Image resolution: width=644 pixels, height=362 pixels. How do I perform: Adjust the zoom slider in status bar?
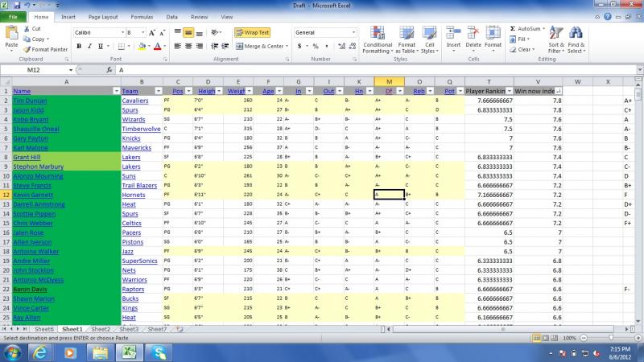611,338
